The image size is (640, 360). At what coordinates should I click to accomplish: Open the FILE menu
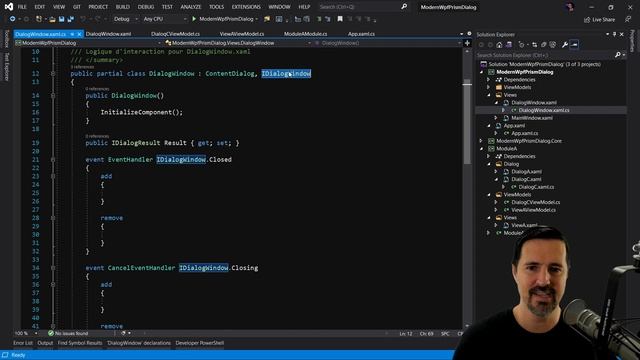click(x=22, y=7)
